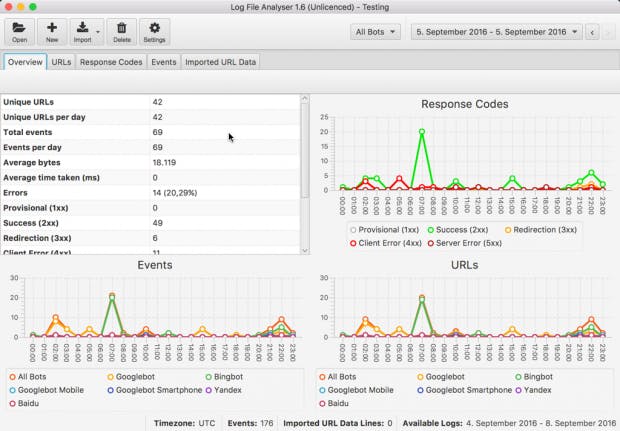Switch to the Events tab

[164, 62]
